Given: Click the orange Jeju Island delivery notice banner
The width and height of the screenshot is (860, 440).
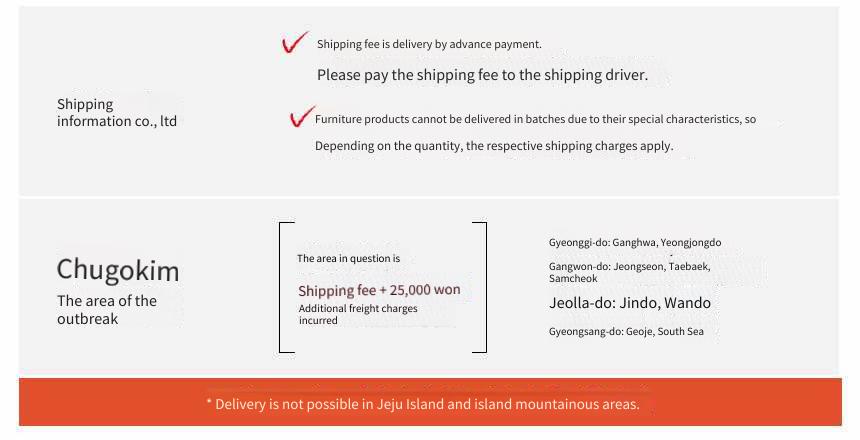Looking at the screenshot, I should (x=430, y=402).
